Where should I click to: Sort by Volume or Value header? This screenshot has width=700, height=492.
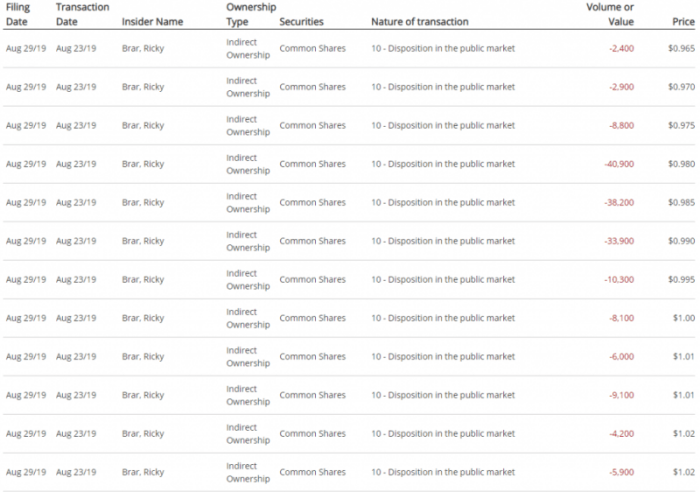click(610, 14)
